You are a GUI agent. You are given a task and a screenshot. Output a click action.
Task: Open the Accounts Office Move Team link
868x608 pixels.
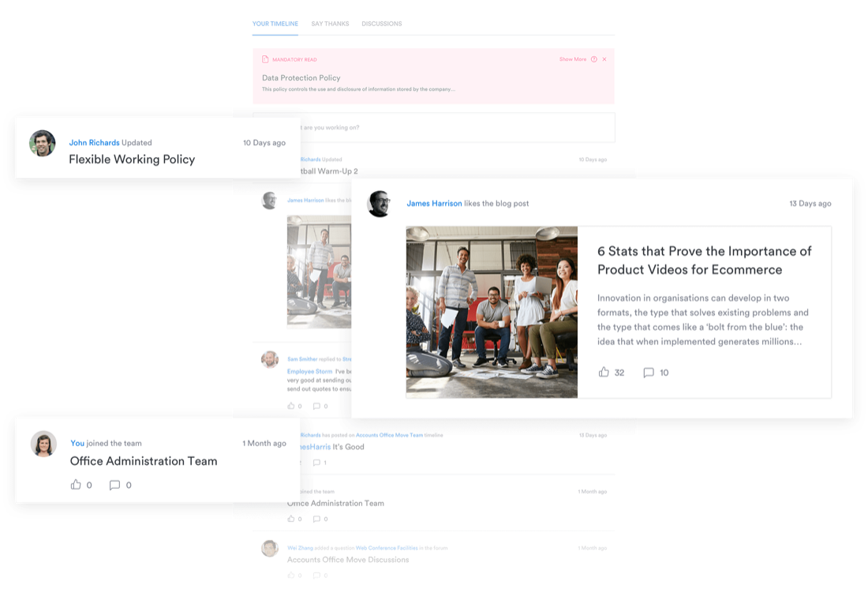click(x=389, y=435)
